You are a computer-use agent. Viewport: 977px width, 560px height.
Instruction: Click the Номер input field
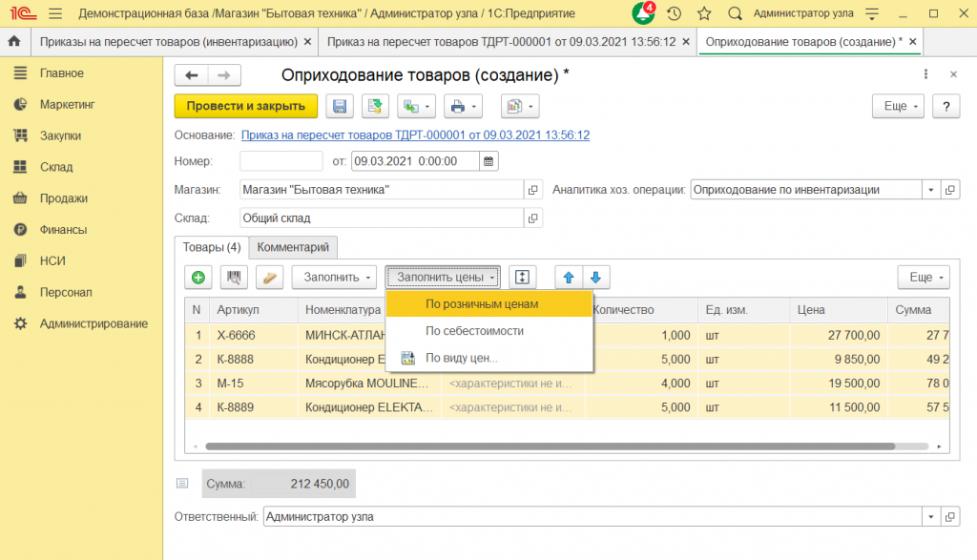281,161
